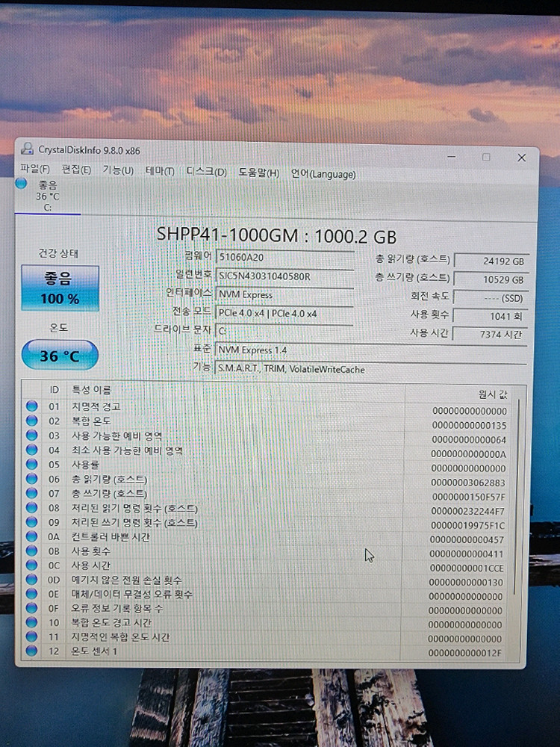The width and height of the screenshot is (560, 747).
Task: Select the 사용 가능한 예비 영역 row text
Action: point(116,436)
